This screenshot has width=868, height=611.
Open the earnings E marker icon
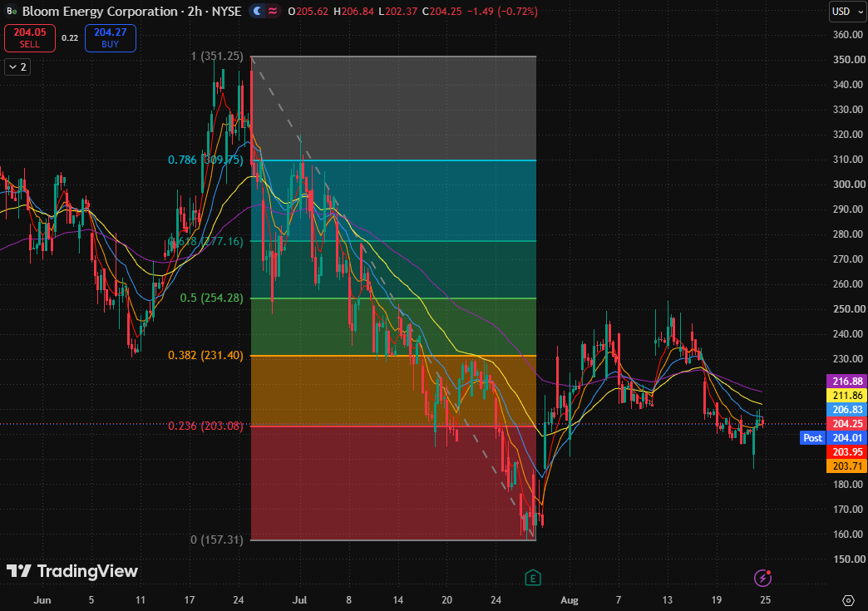click(533, 579)
